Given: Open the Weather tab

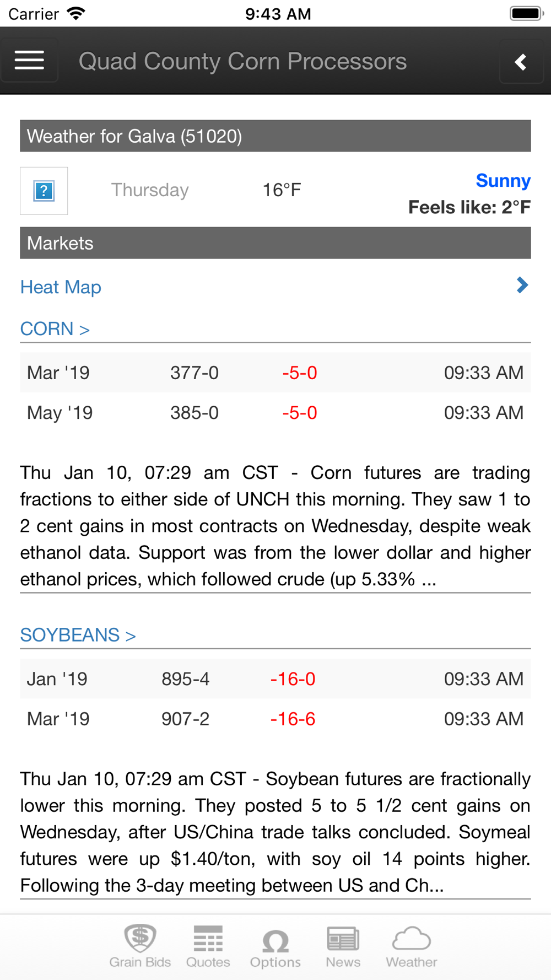Looking at the screenshot, I should (412, 947).
